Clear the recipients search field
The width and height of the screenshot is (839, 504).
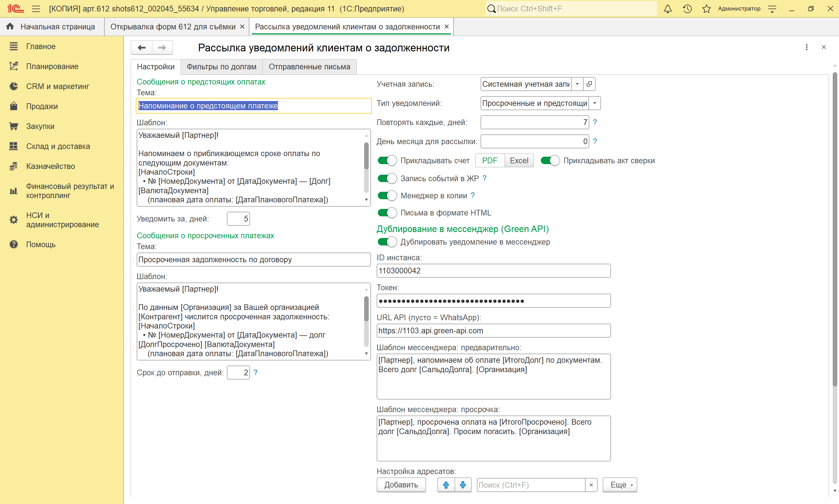tap(591, 485)
